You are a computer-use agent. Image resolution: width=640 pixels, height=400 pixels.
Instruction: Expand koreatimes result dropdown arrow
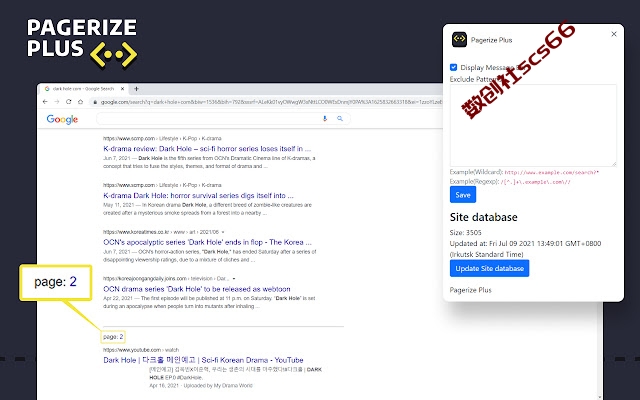(x=222, y=232)
